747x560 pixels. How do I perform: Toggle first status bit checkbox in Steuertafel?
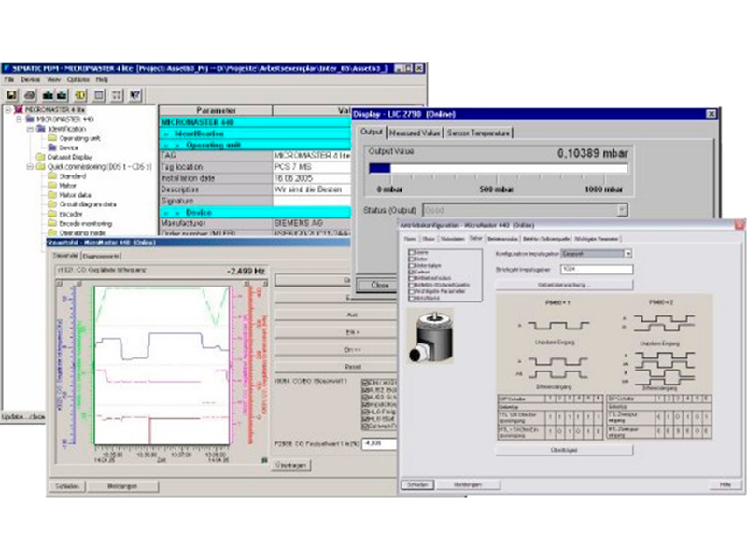pos(365,383)
